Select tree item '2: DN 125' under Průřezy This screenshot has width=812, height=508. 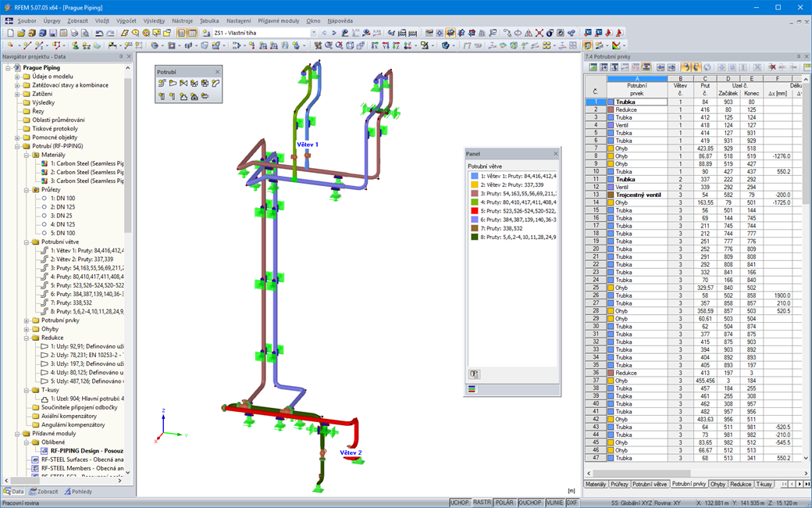click(x=62, y=207)
